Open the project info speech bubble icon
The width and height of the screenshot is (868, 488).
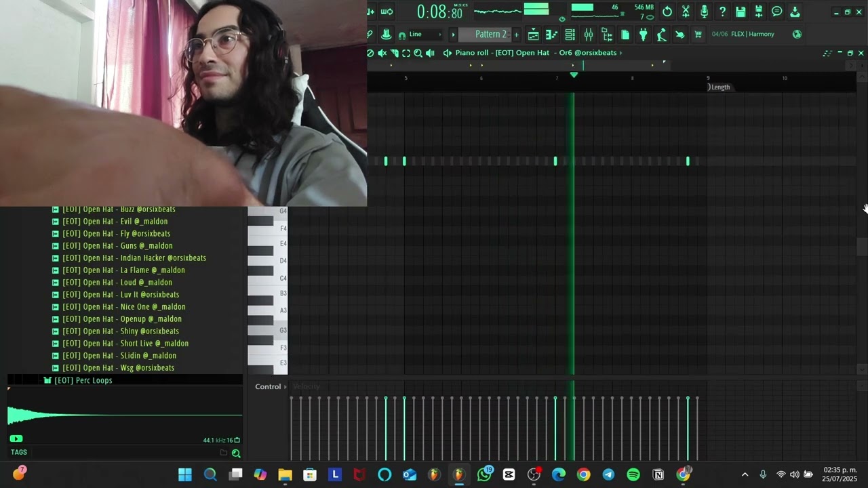(x=777, y=12)
